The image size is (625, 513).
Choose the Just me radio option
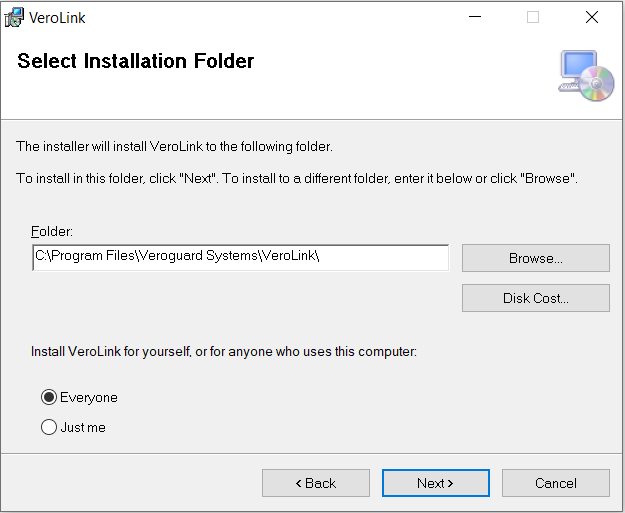(49, 428)
